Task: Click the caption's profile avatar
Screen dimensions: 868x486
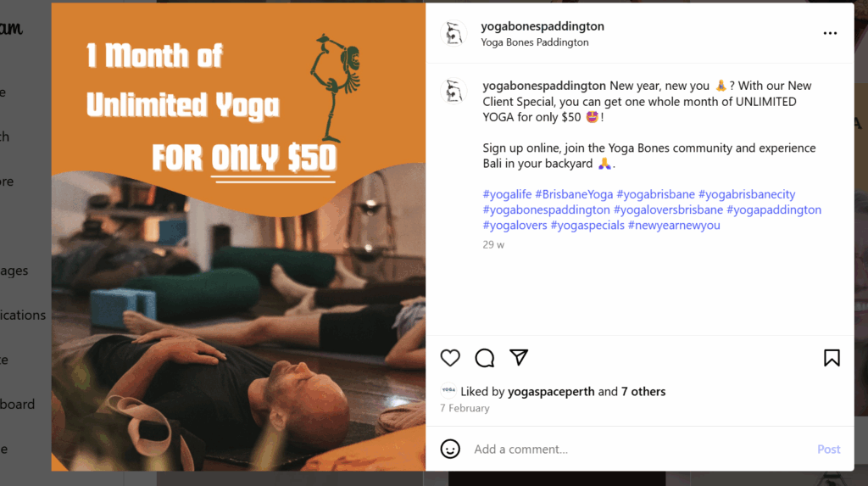Action: click(453, 92)
